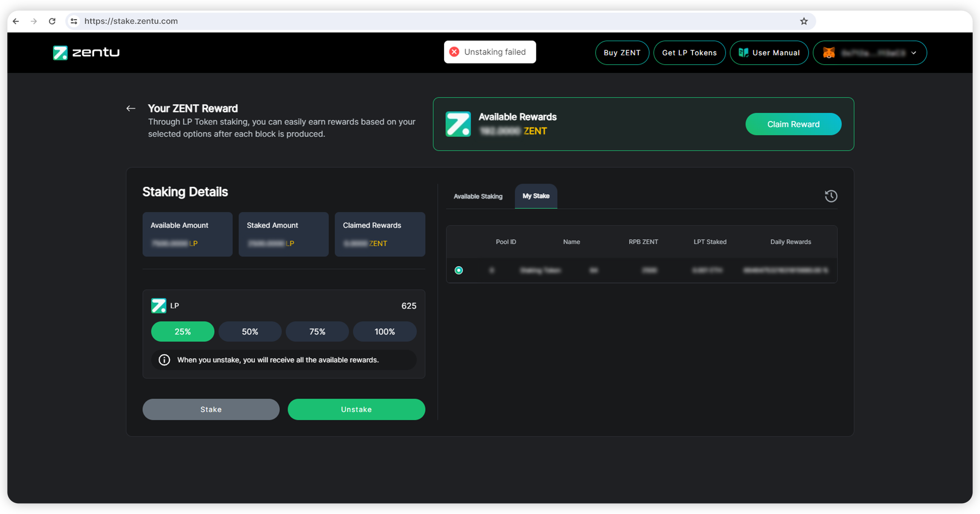Open the My Stake tab
This screenshot has height=514, width=980.
[x=536, y=196]
